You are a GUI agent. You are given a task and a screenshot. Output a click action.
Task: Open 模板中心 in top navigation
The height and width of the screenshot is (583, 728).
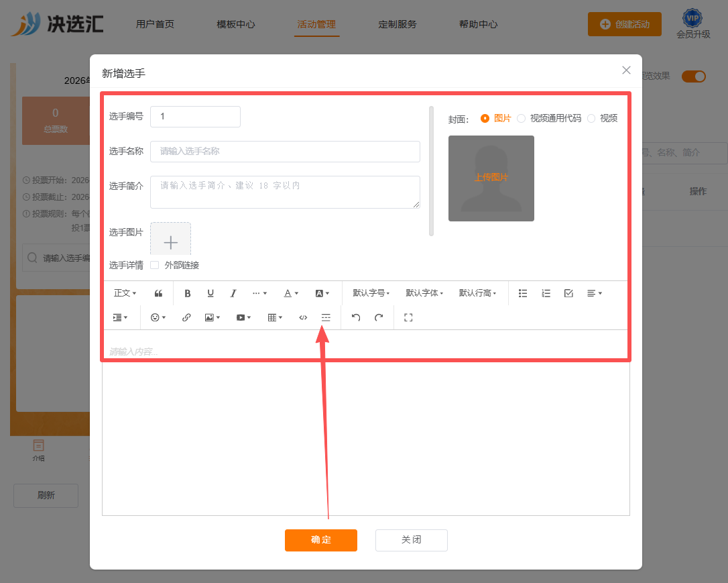coord(236,24)
